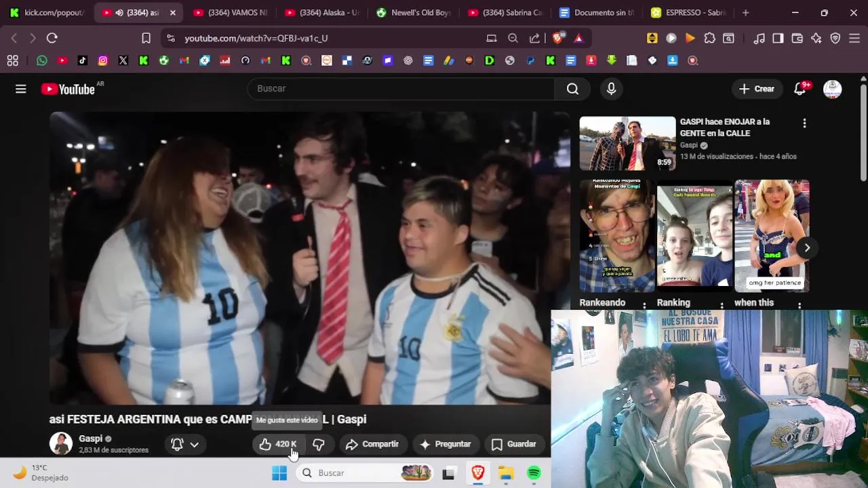The width and height of the screenshot is (868, 488).
Task: Open subscription notification bell dropdown for Gaspi
Action: [x=184, y=444]
